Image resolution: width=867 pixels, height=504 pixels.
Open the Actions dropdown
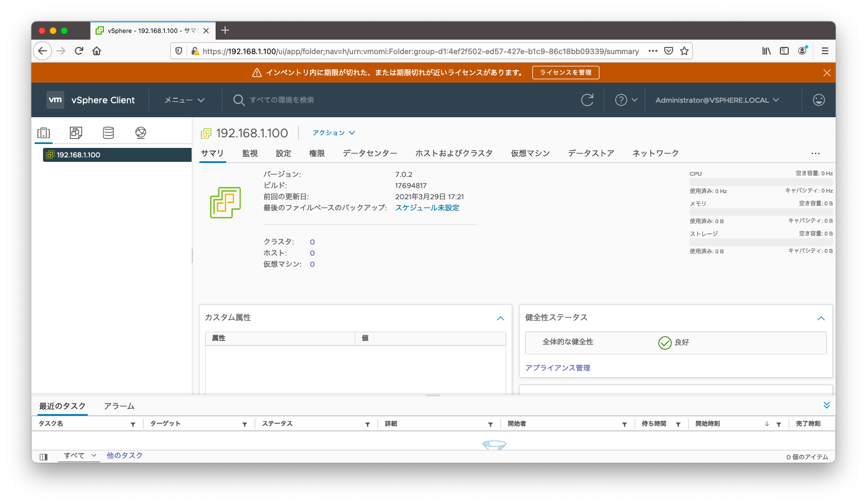pos(334,133)
